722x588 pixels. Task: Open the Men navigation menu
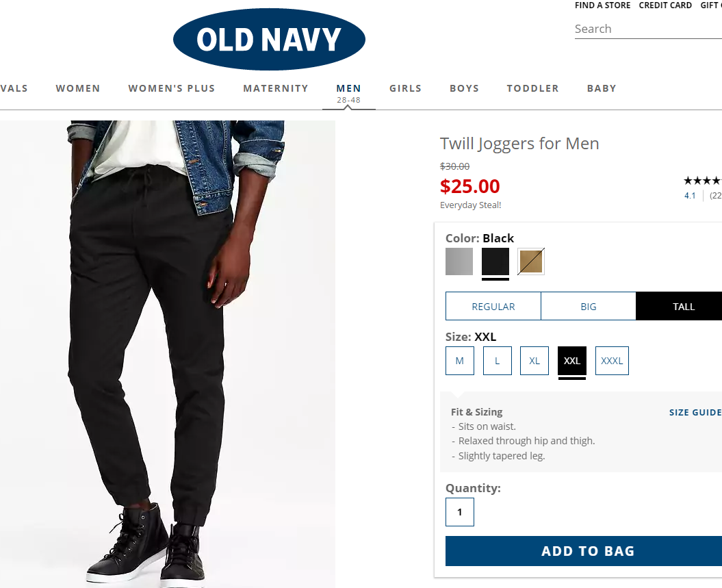(x=348, y=89)
